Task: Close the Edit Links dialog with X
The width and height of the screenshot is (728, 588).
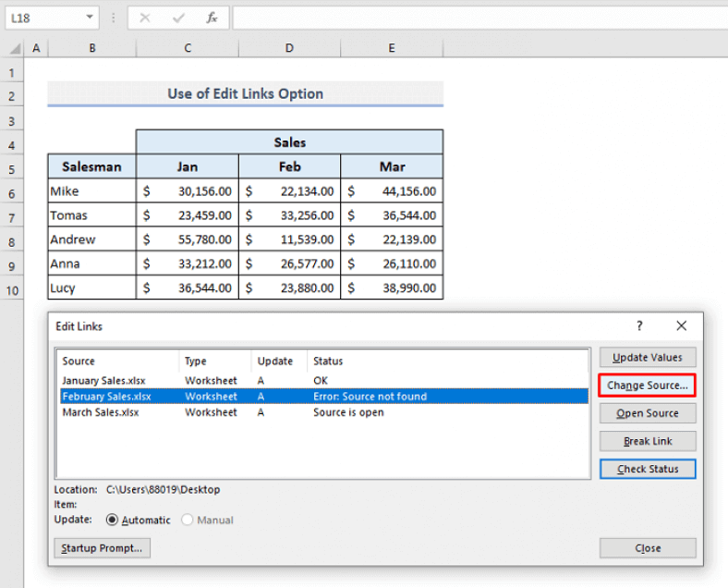Action: click(x=681, y=326)
